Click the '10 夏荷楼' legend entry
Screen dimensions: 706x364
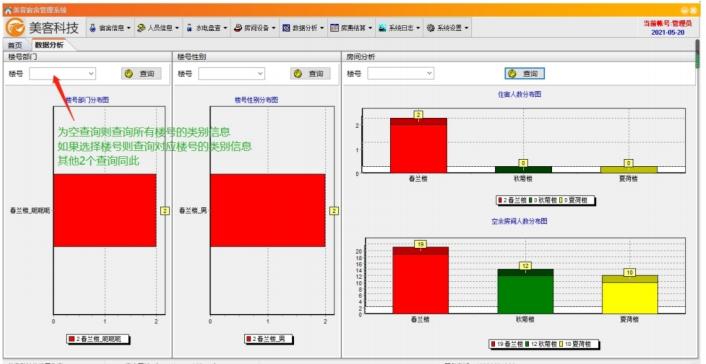tap(575, 344)
